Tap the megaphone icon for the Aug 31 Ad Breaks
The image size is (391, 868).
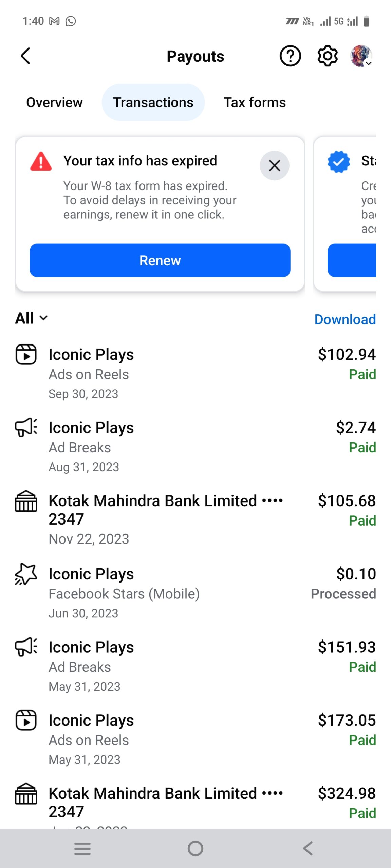tap(26, 427)
